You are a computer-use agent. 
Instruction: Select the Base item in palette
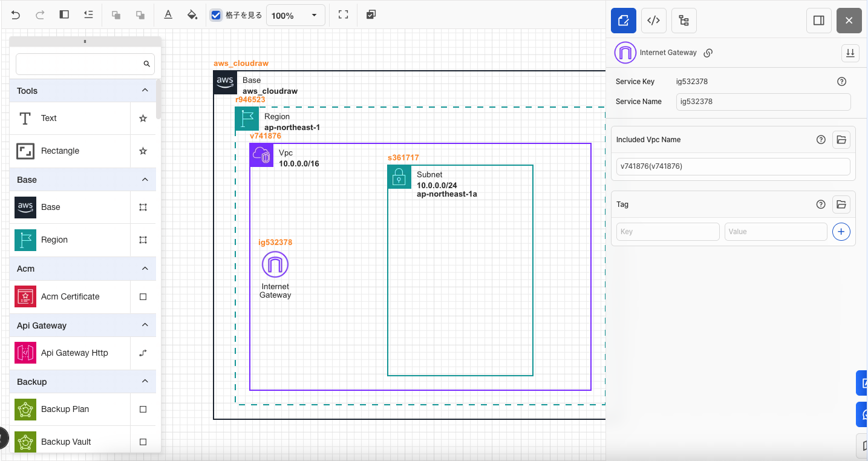70,207
